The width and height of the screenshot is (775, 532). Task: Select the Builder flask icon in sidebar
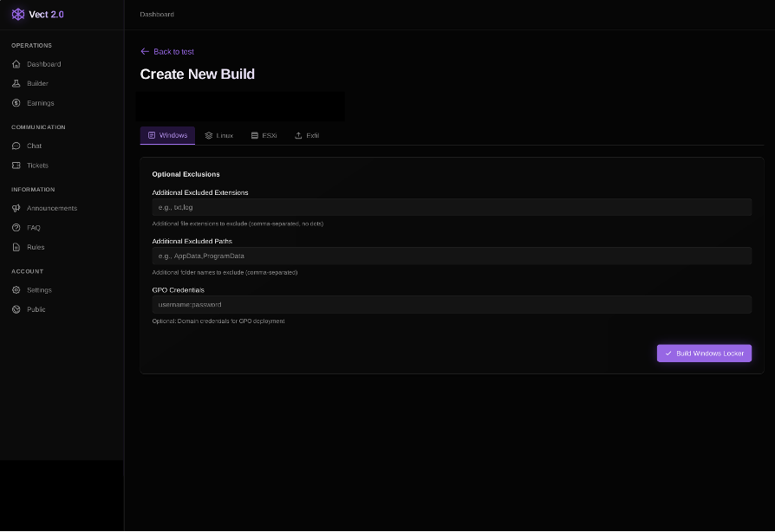pyautogui.click(x=16, y=83)
